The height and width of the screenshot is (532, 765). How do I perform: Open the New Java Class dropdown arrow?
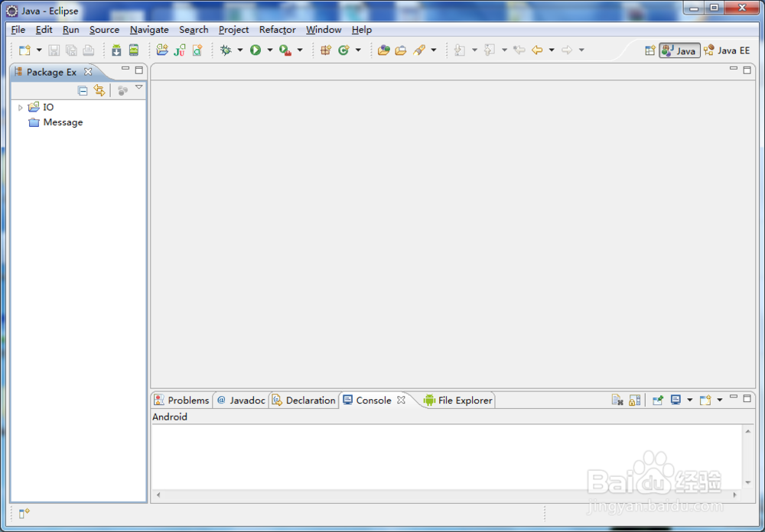358,50
